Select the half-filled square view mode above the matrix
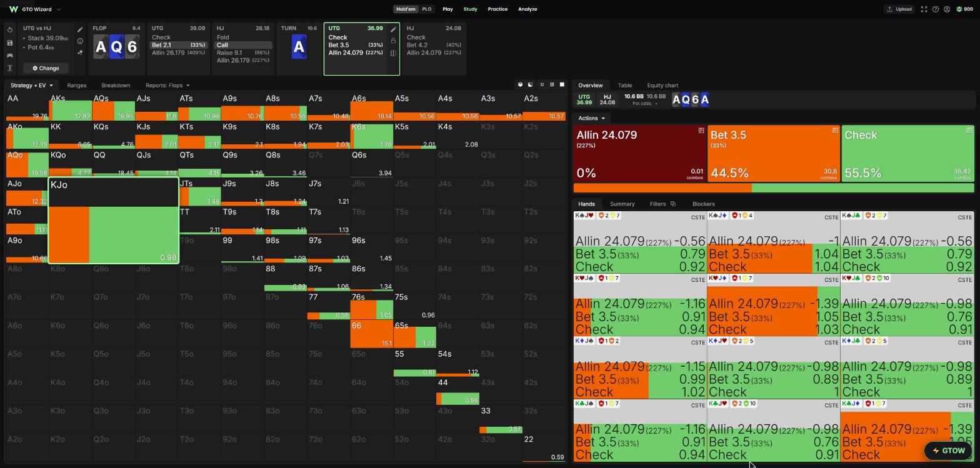Viewport: 980px width, 468px height. point(531,85)
